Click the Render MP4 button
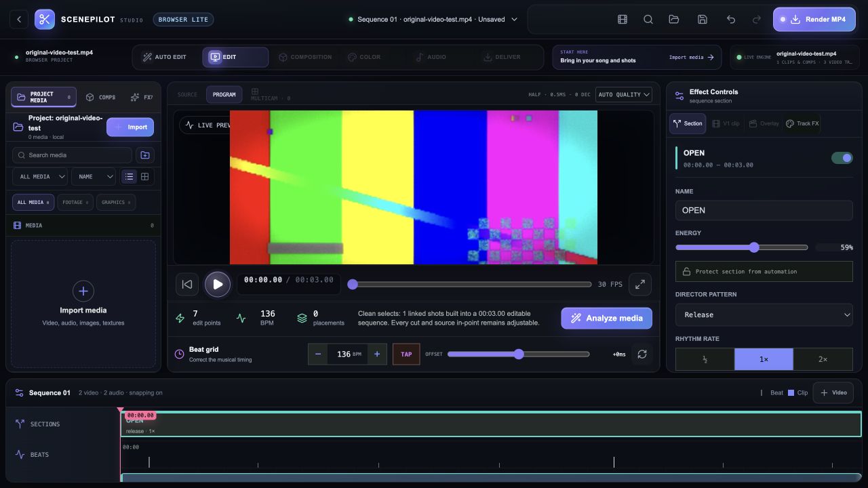The width and height of the screenshot is (868, 488). 814,20
